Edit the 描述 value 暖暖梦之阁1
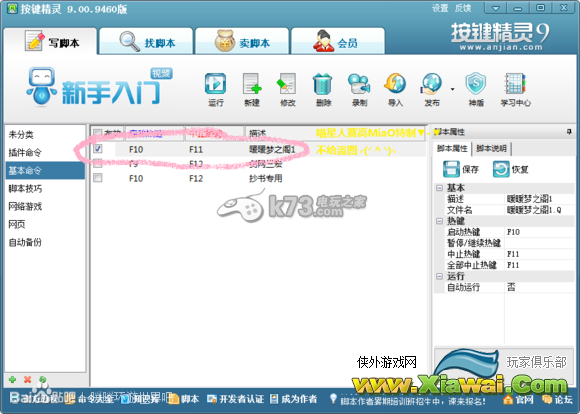The height and width of the screenshot is (414, 580). pos(540,199)
